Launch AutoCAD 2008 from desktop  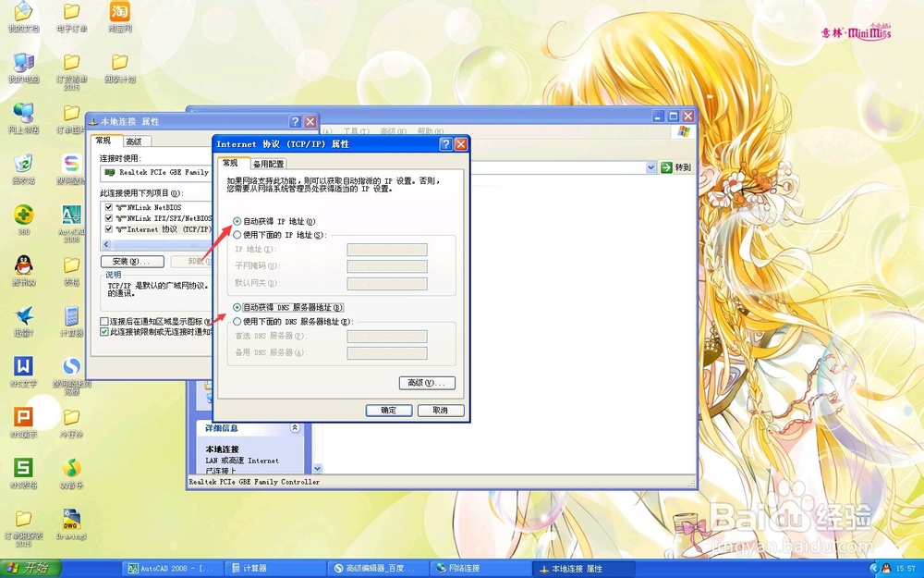71,223
